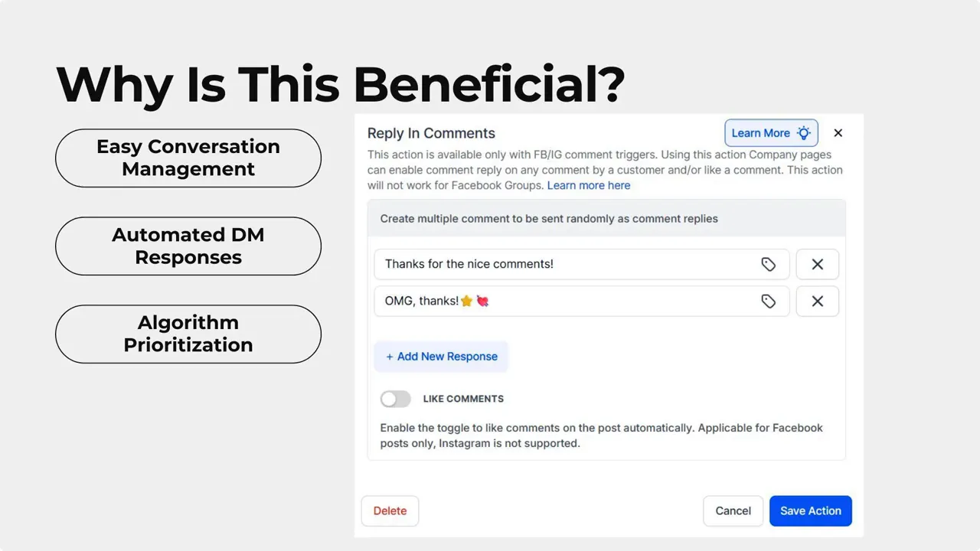Image resolution: width=980 pixels, height=551 pixels.
Task: Remove the "Thanks for the nice comments!" response
Action: pos(817,264)
